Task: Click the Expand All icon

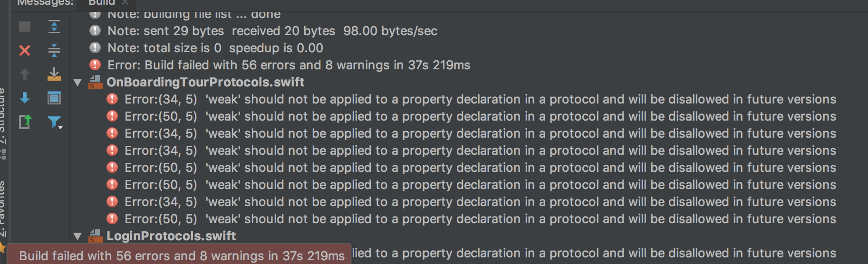Action: 54,27
